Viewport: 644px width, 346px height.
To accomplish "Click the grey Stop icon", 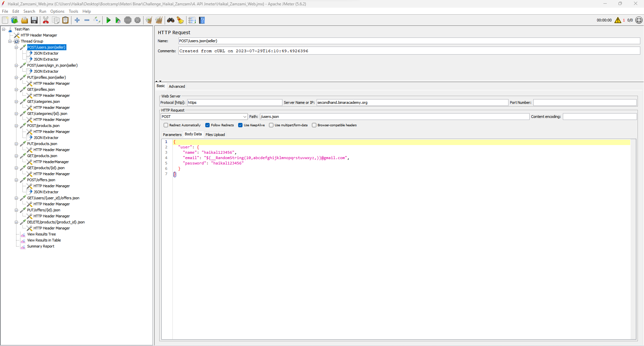I will (x=128, y=20).
